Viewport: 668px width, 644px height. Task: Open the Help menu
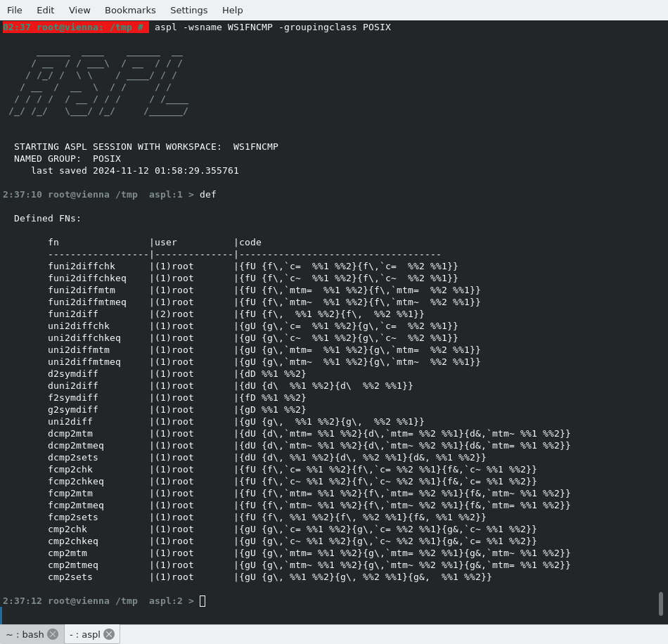(x=232, y=10)
